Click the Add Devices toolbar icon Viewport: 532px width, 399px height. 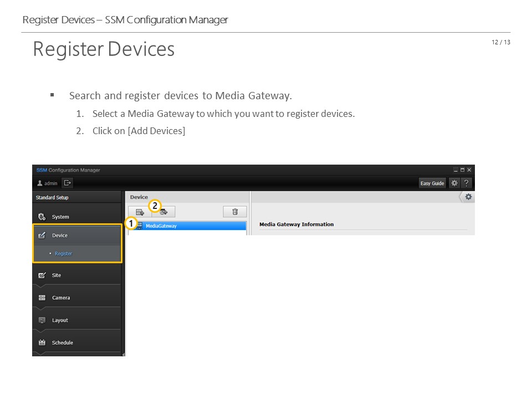tap(163, 212)
